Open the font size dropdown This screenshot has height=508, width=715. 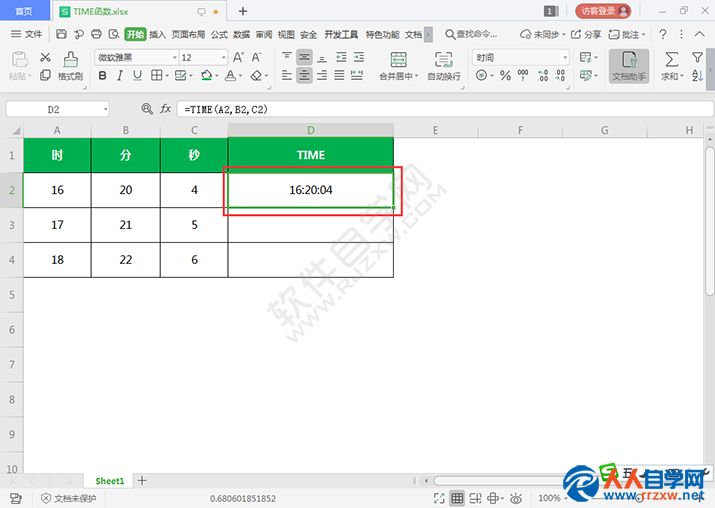pos(223,57)
